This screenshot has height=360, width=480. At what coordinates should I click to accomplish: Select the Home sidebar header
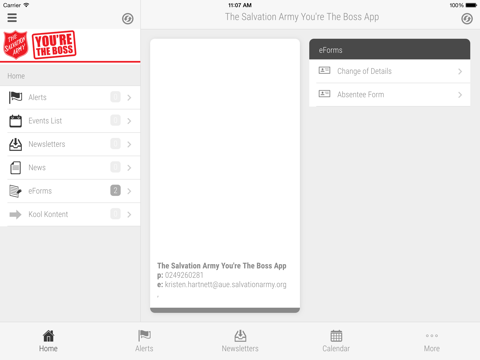click(70, 76)
